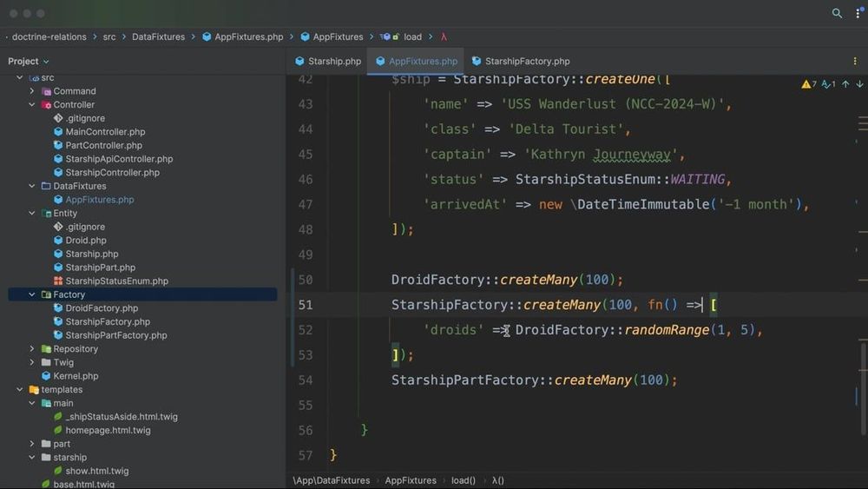Collapse the Entity folder
The height and width of the screenshot is (489, 868).
coord(31,213)
